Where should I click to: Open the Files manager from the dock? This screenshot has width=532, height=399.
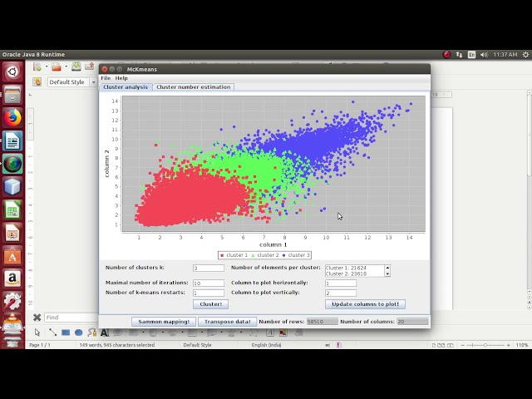coord(12,95)
